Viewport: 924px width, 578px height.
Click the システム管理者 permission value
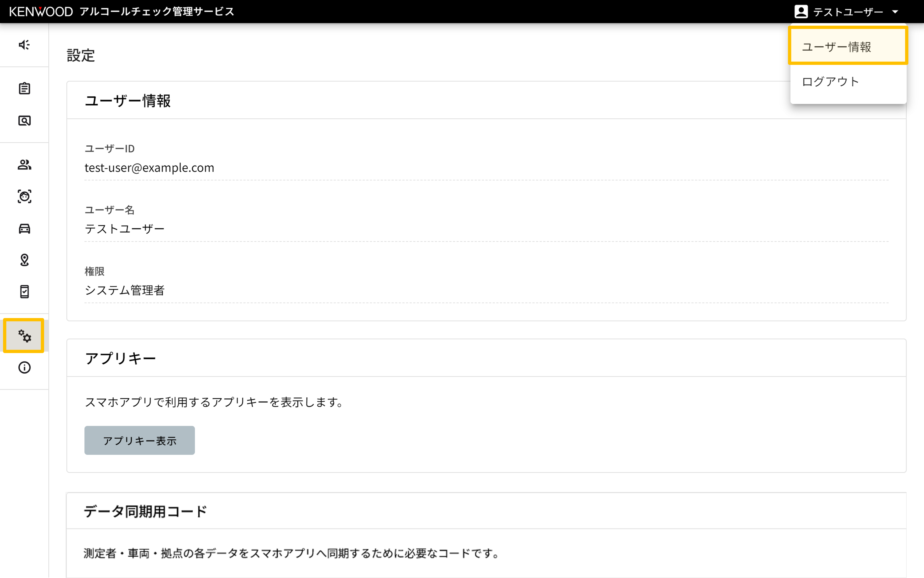coord(125,291)
